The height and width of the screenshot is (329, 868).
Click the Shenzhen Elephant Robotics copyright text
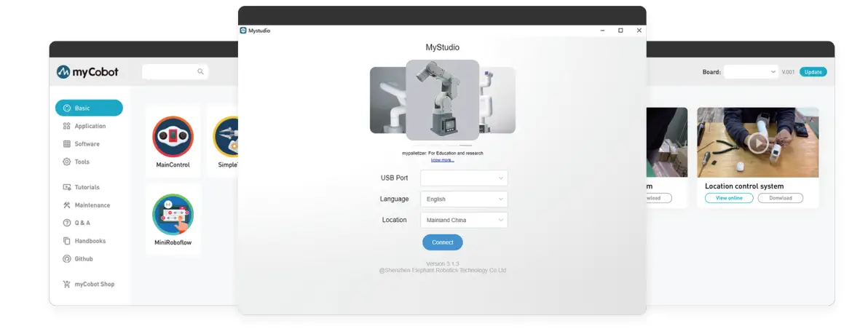(442, 270)
